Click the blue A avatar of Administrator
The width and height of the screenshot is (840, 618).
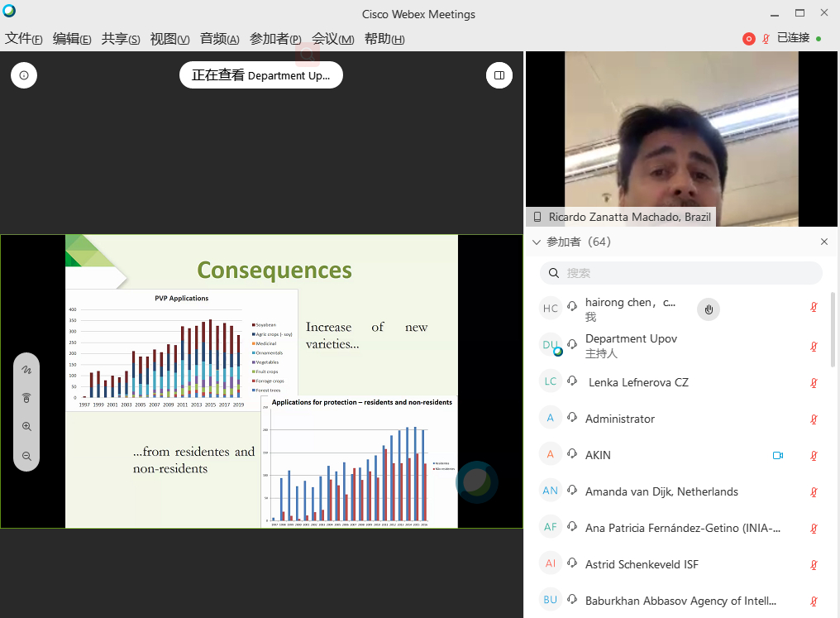pyautogui.click(x=550, y=418)
